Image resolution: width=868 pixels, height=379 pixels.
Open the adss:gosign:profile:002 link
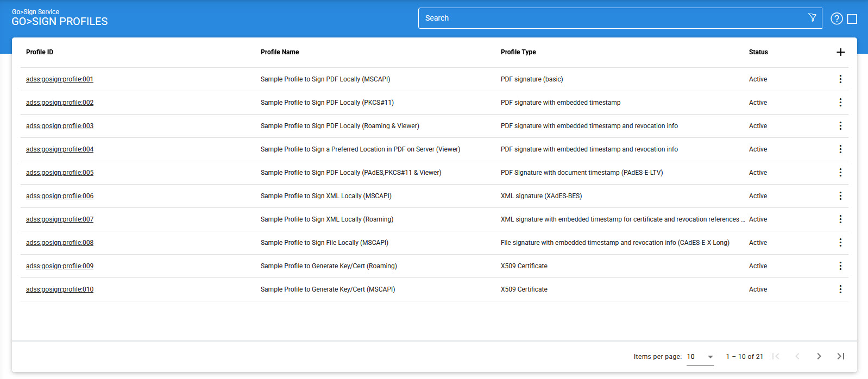coord(60,103)
